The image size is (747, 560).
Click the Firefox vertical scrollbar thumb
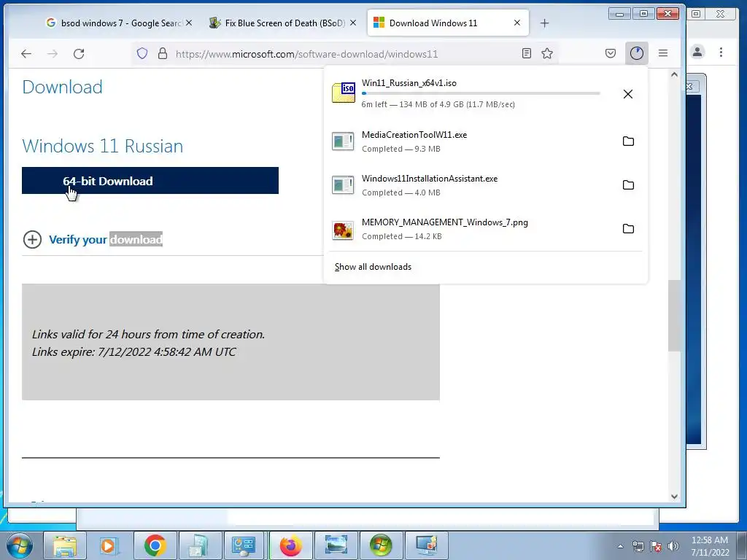pyautogui.click(x=674, y=316)
